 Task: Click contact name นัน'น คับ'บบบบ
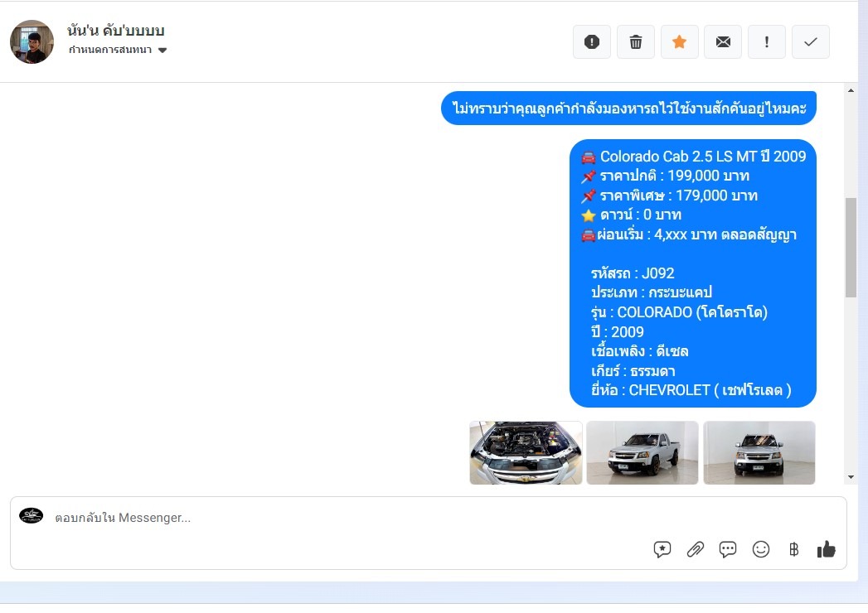tap(116, 31)
